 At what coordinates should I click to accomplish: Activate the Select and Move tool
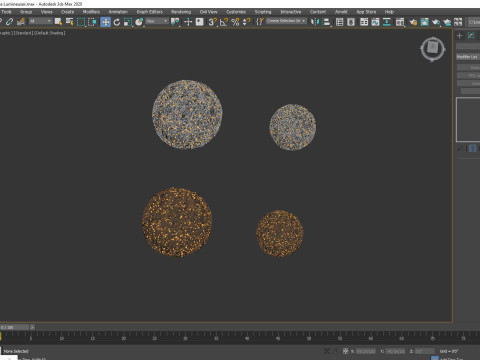pyautogui.click(x=105, y=22)
